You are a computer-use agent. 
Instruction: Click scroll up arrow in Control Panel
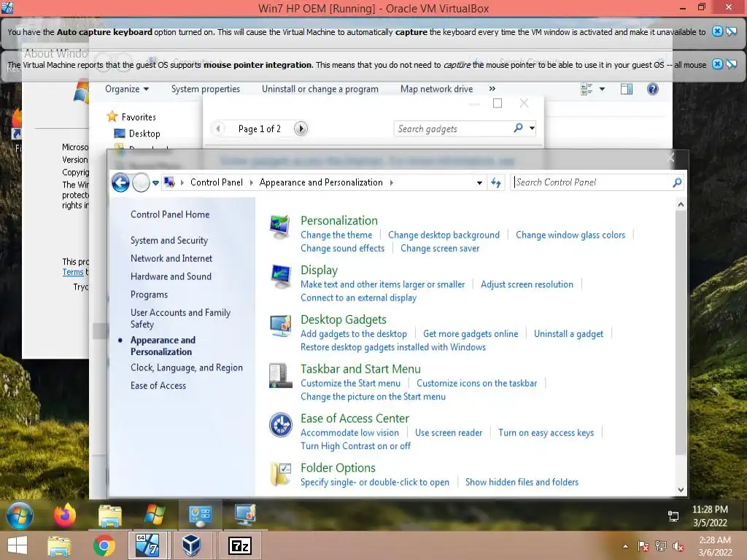(681, 205)
